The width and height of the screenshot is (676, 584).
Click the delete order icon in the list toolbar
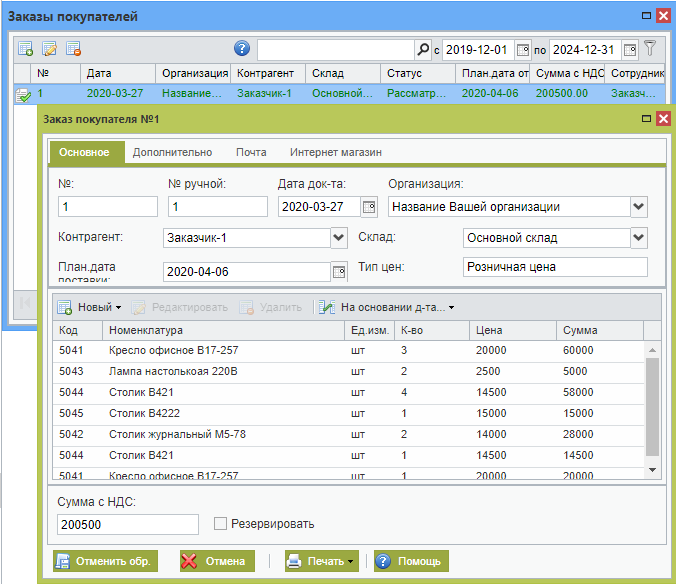73,49
